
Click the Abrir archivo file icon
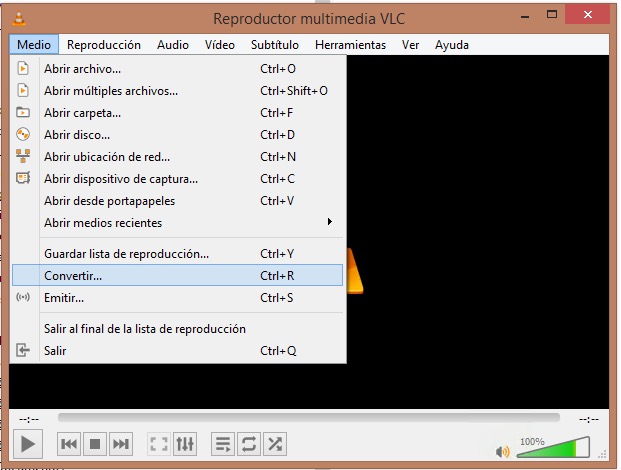(23, 69)
